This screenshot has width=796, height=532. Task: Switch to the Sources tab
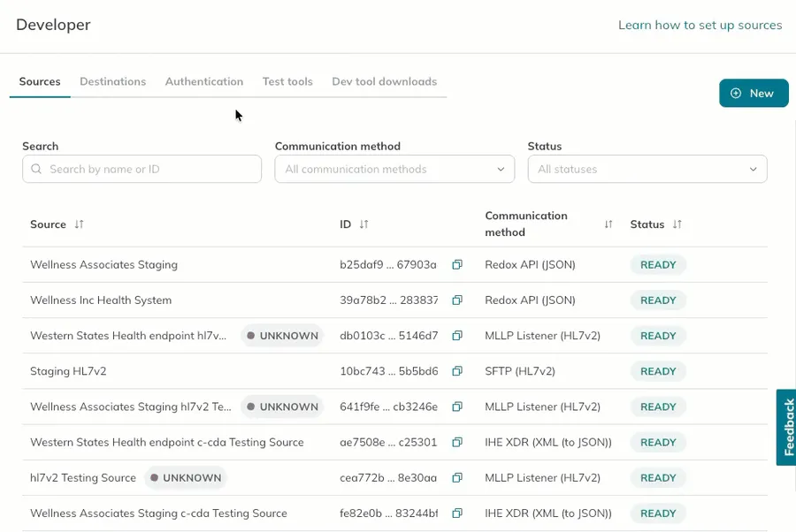pyautogui.click(x=40, y=81)
